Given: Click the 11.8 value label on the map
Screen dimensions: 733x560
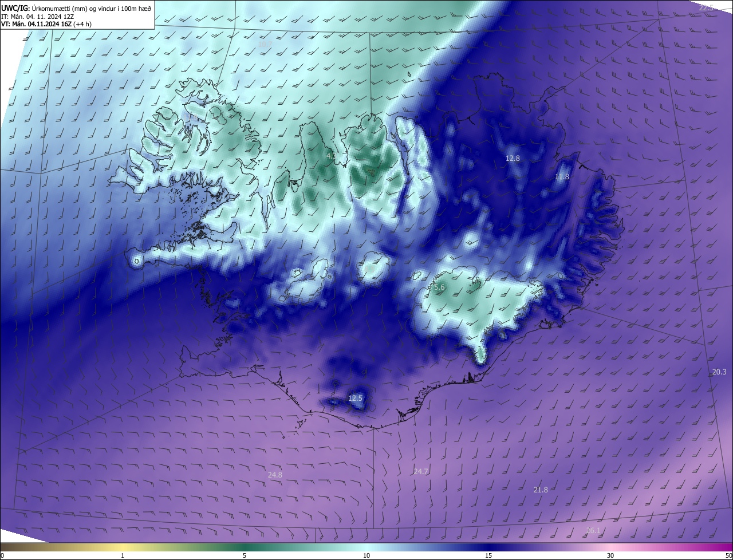Looking at the screenshot, I should tap(562, 177).
